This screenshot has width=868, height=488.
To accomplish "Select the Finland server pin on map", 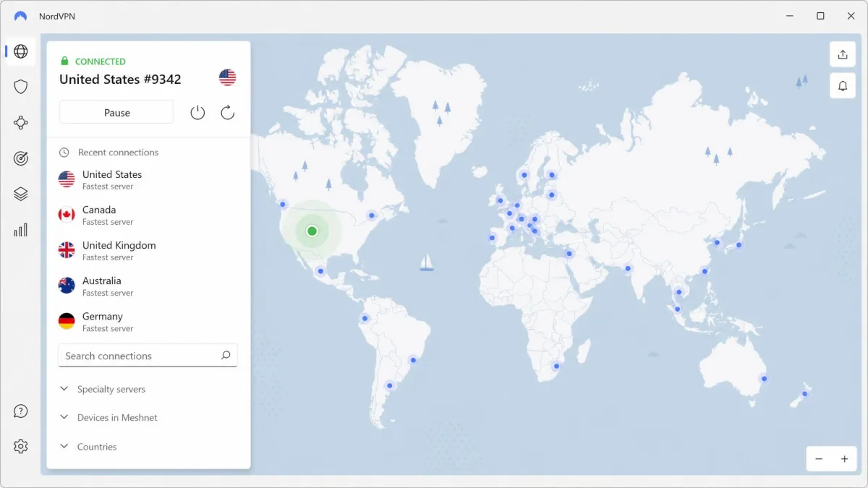I will [x=552, y=174].
